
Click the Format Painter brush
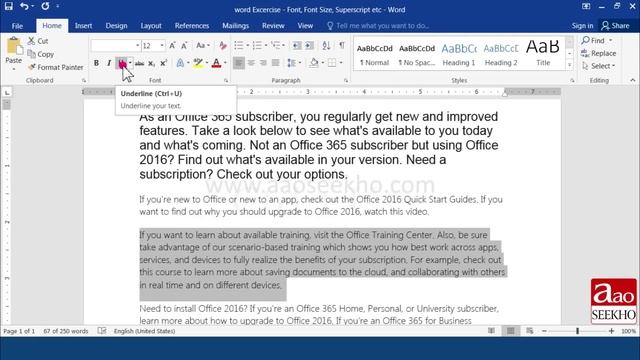pos(56,67)
